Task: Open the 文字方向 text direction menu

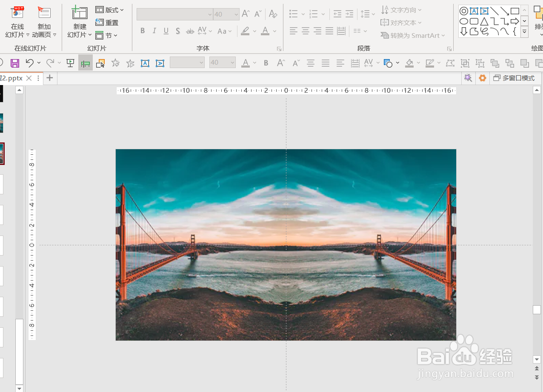Action: (x=401, y=10)
